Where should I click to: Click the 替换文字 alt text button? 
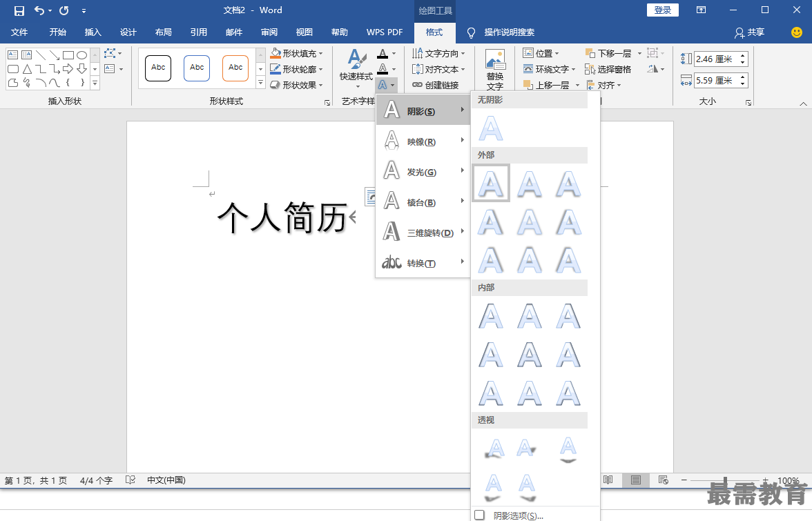495,70
